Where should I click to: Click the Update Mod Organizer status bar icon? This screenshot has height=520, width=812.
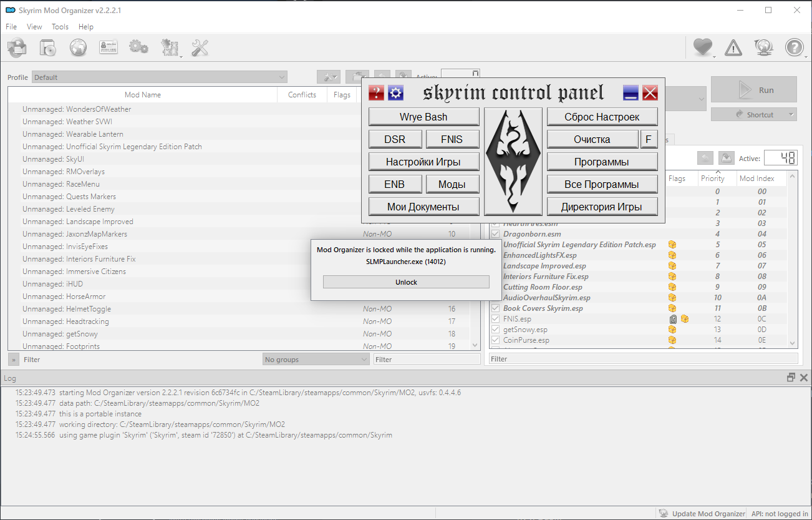[664, 514]
